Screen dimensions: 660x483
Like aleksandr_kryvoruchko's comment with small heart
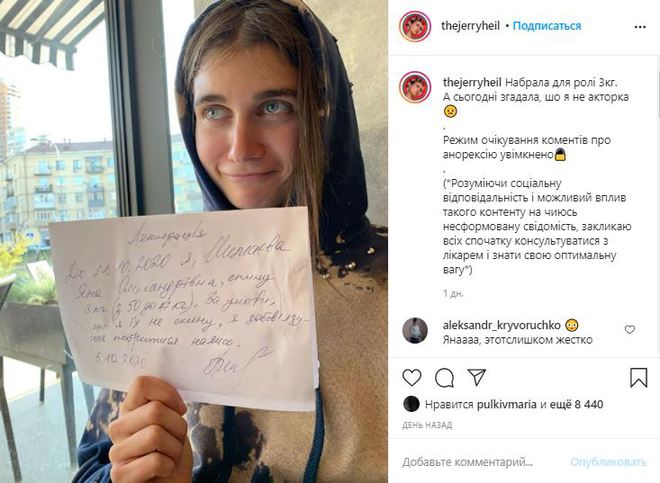[x=630, y=330]
